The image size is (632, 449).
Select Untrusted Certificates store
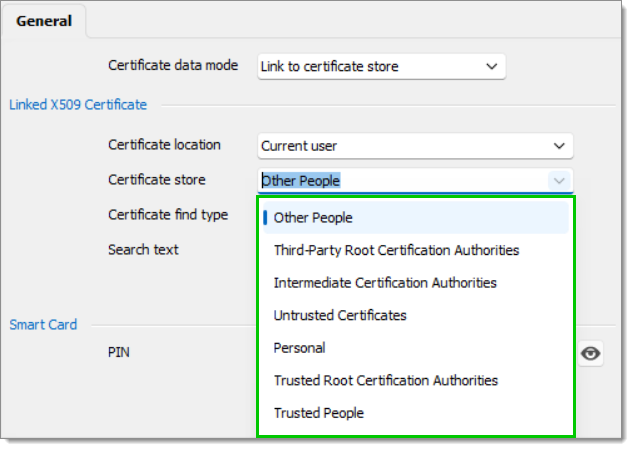416,315
